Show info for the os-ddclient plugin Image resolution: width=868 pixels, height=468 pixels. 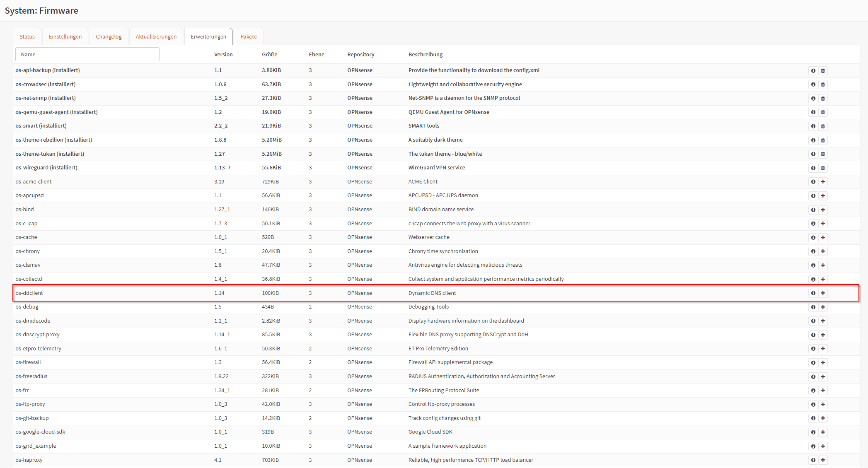(x=813, y=293)
